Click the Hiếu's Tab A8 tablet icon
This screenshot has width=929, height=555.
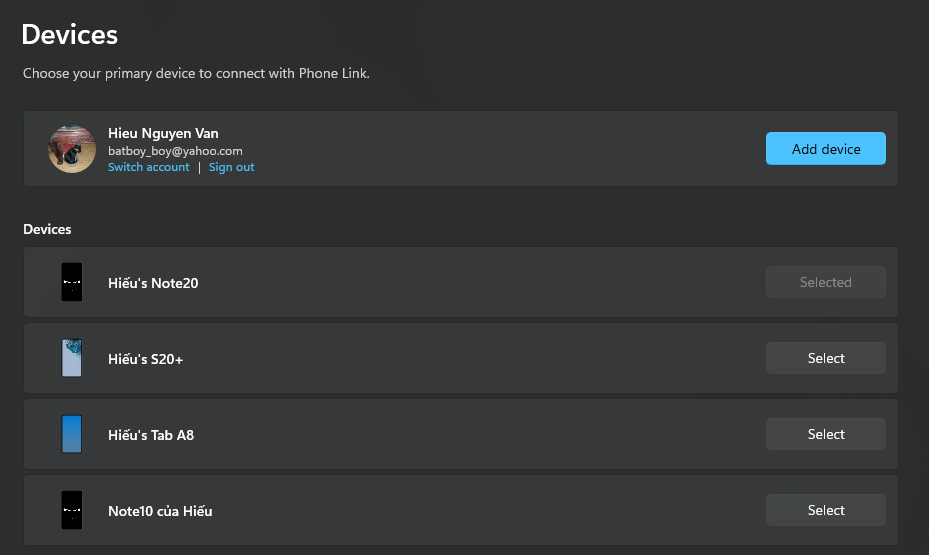coord(72,434)
